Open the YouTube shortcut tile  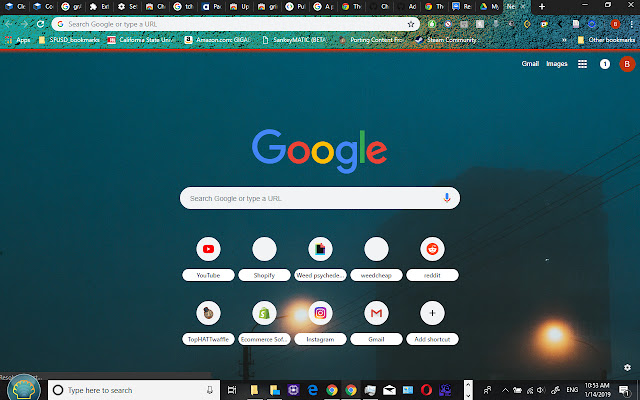click(208, 259)
